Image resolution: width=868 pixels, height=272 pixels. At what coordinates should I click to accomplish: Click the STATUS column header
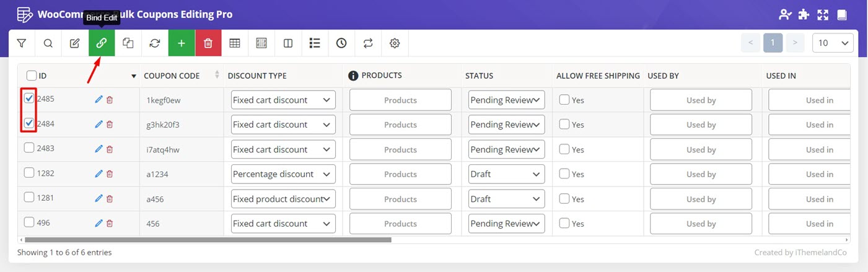(480, 76)
